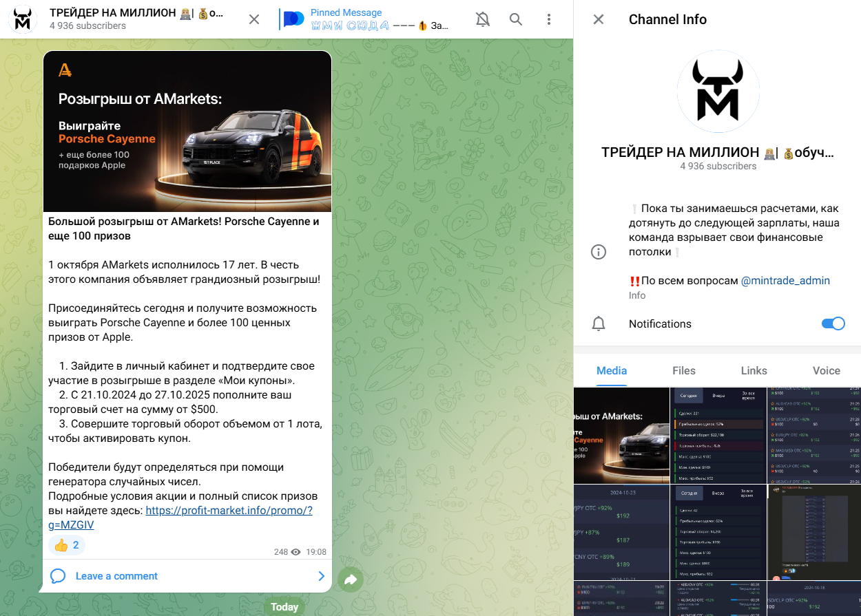Click the Today date badge
Image resolution: width=861 pixels, height=616 pixels.
point(284,607)
